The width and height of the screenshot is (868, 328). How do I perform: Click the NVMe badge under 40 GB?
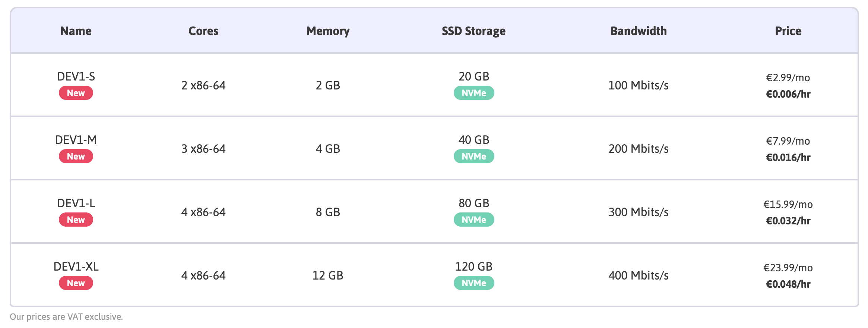point(473,157)
